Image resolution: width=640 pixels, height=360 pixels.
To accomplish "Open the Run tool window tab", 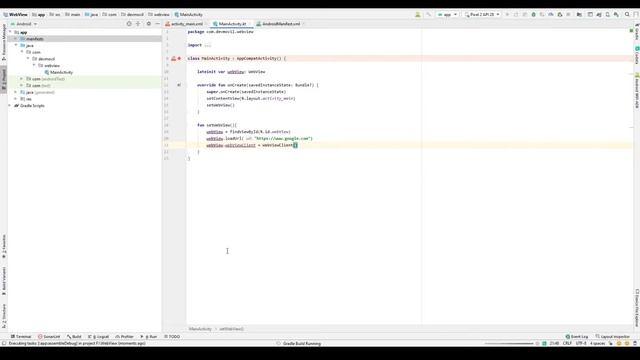I will [x=149, y=336].
